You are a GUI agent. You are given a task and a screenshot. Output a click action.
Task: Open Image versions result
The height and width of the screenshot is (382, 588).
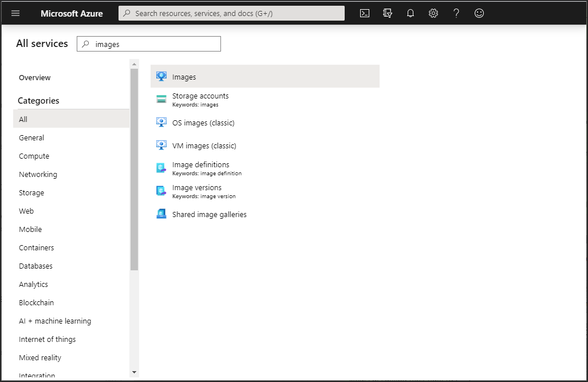[265, 191]
